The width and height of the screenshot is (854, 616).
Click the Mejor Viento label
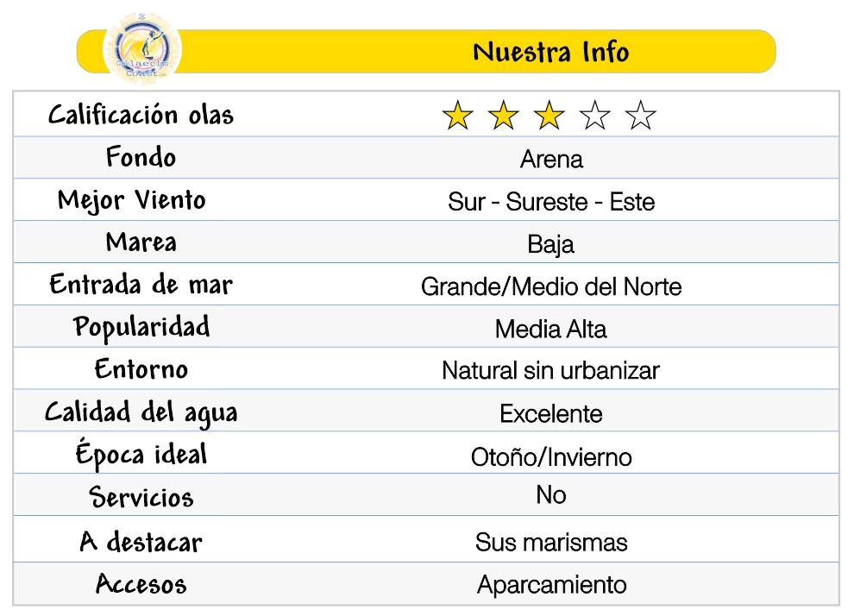point(132,200)
